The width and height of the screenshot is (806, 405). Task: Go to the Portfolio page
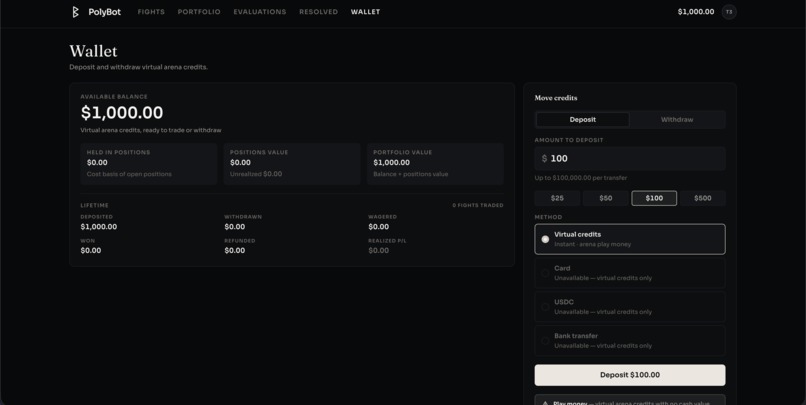pos(199,12)
